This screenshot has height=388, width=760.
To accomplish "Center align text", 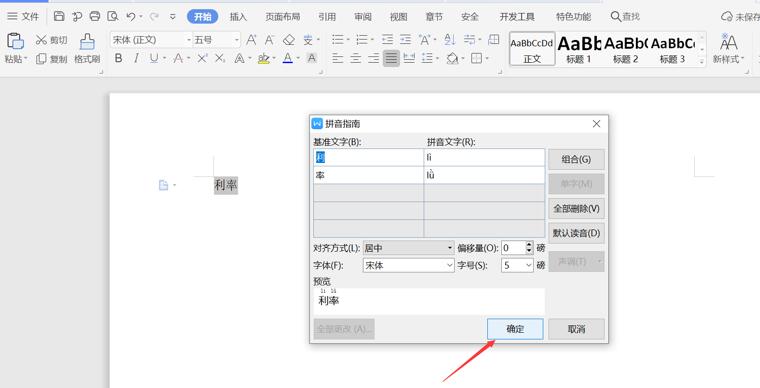I will coord(356,59).
